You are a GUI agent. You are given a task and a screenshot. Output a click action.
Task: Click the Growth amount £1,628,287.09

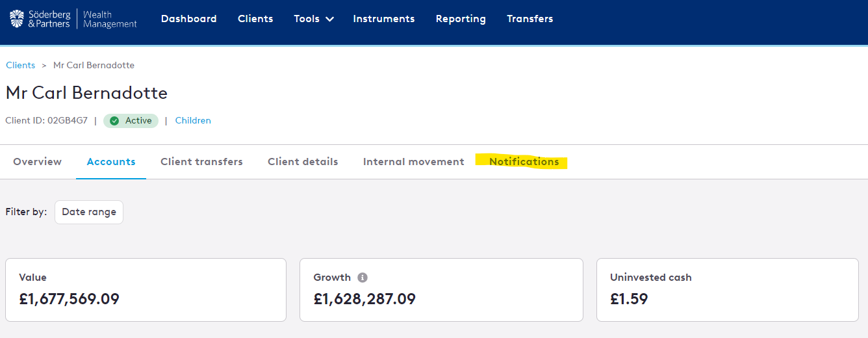(364, 299)
